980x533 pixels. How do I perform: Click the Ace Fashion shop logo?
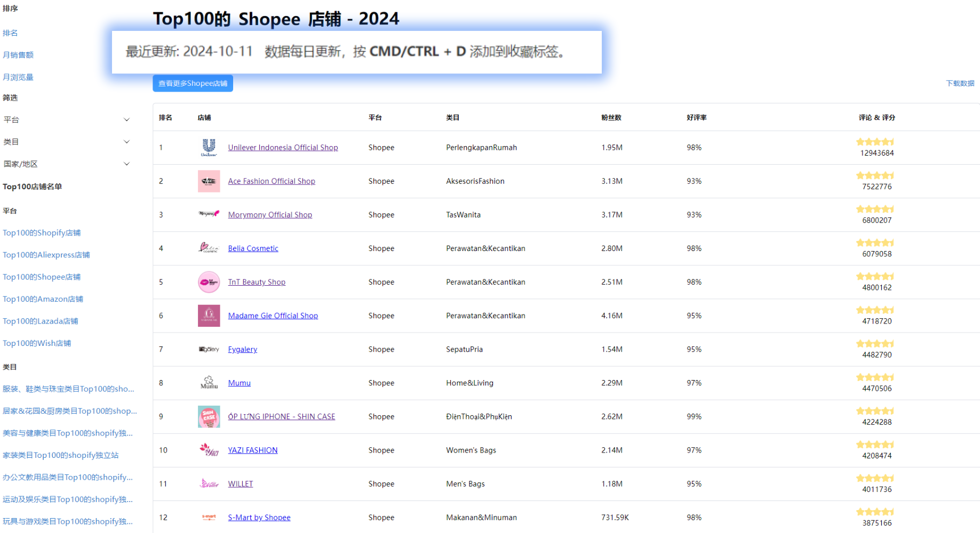(209, 181)
